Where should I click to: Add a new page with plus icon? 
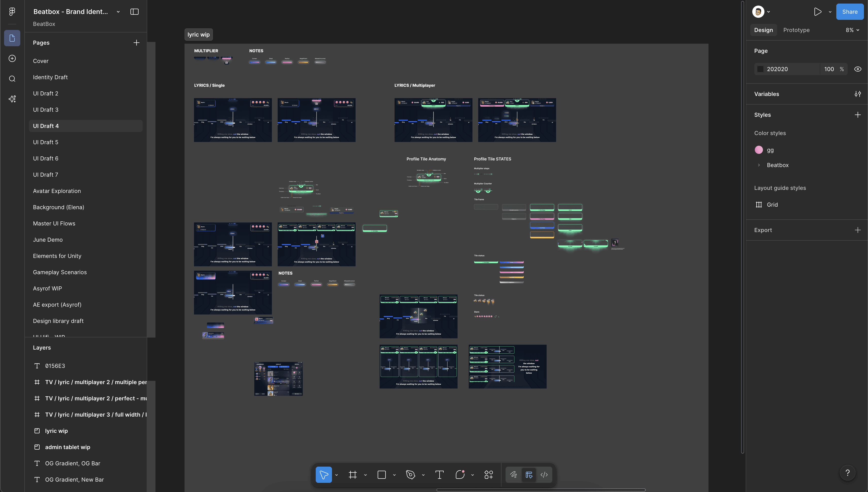137,43
